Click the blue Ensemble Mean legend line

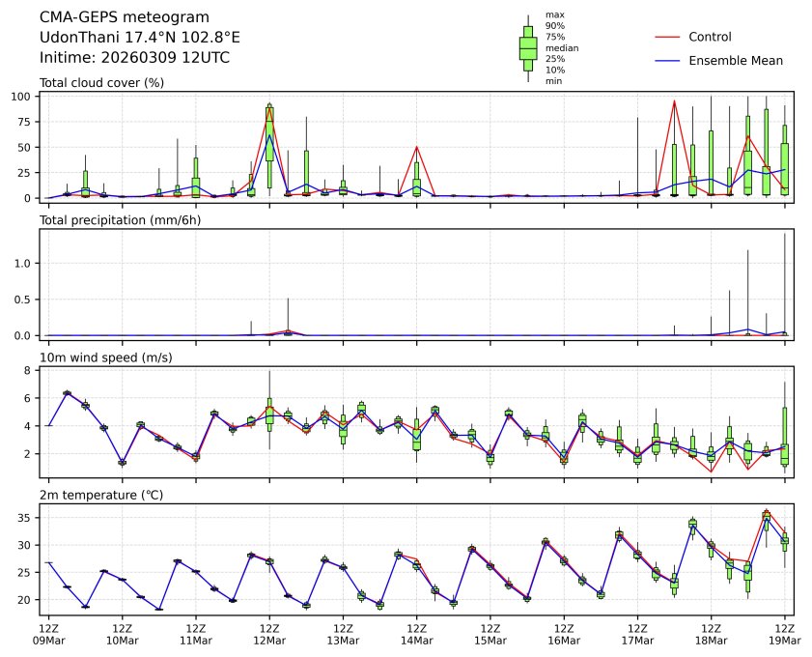click(x=668, y=60)
